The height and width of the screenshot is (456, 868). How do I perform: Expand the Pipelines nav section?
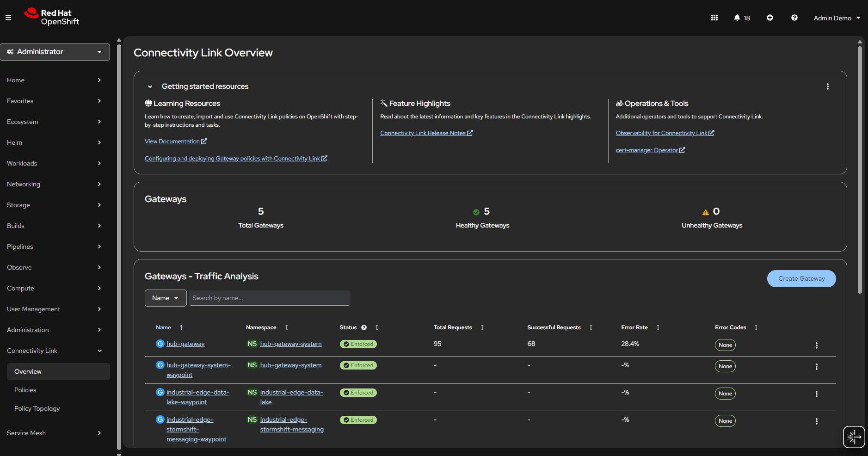point(55,246)
